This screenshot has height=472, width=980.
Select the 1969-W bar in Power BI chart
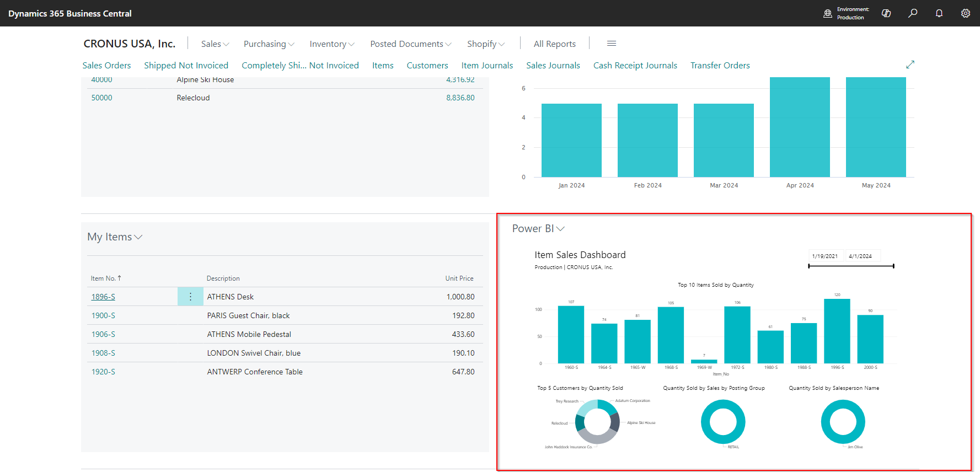[704, 362]
